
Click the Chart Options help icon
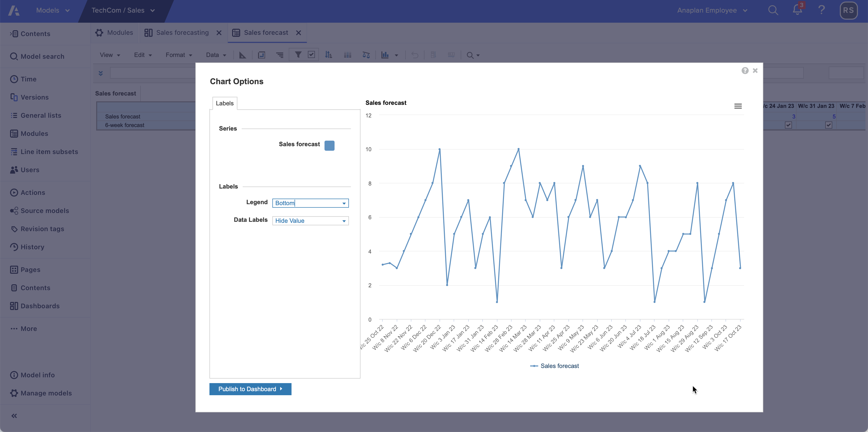(745, 71)
